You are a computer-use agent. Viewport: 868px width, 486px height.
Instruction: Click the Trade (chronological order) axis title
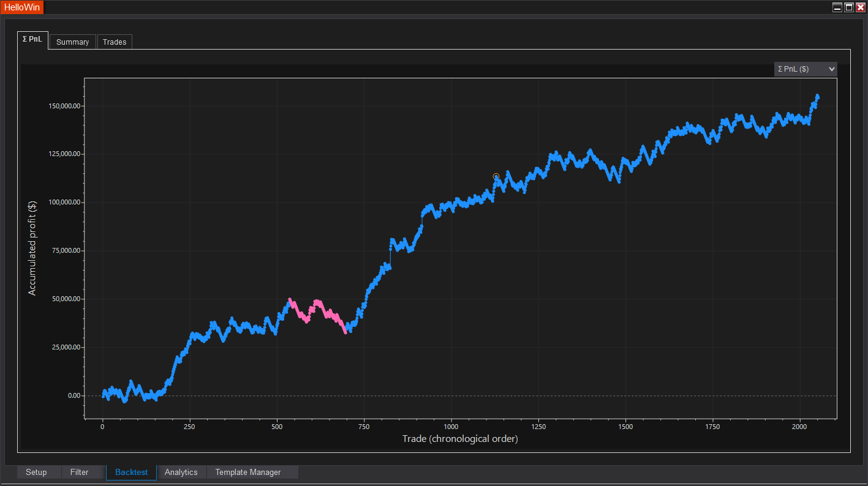tap(460, 439)
